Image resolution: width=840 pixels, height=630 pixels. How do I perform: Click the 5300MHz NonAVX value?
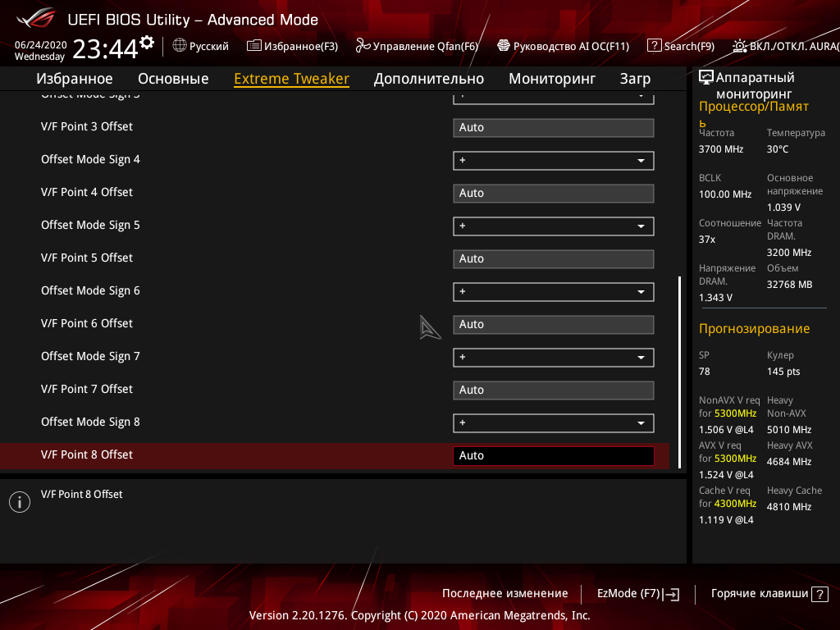(x=735, y=413)
